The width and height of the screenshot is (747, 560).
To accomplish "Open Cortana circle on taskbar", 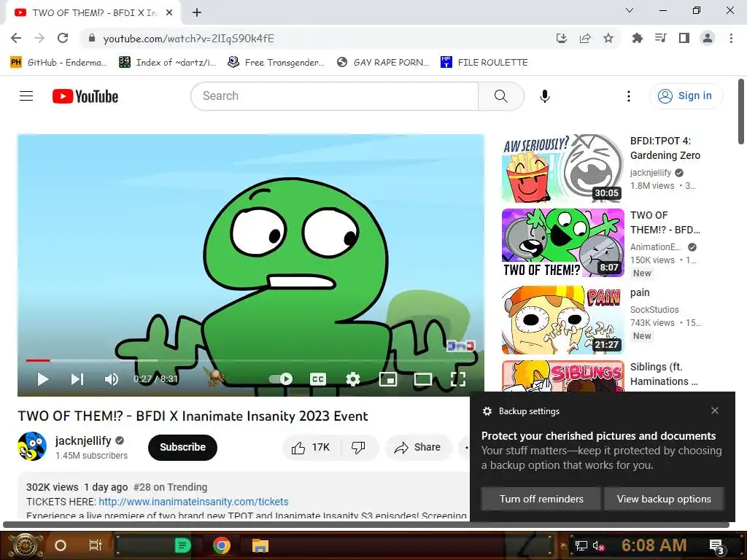I will [x=61, y=545].
